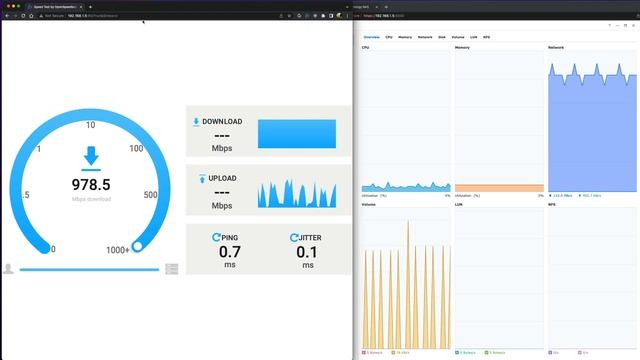Click the DOWNLOAD arrow icon
The width and height of the screenshot is (640, 360).
[196, 122]
